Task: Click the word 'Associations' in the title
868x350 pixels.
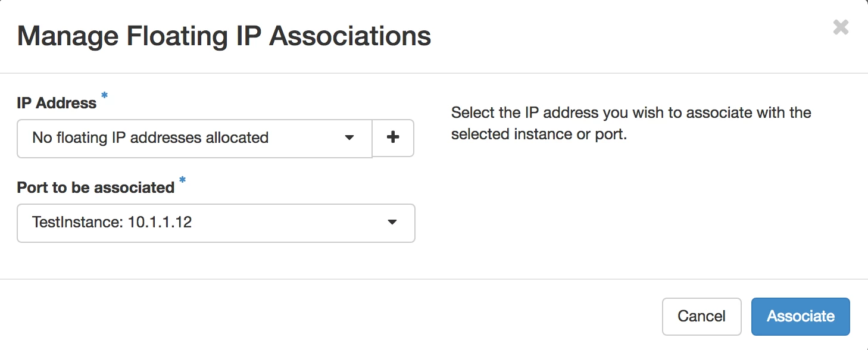Action: pos(350,36)
